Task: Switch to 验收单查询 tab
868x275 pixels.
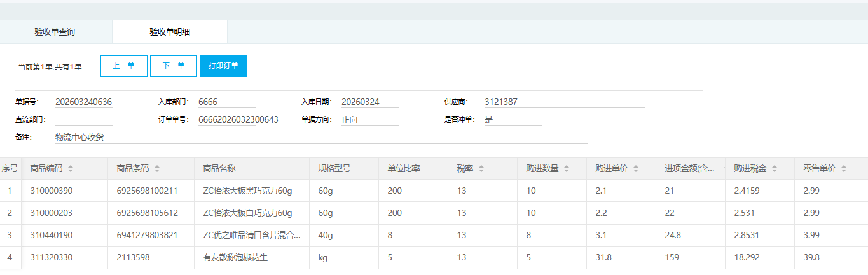Action: tap(55, 32)
